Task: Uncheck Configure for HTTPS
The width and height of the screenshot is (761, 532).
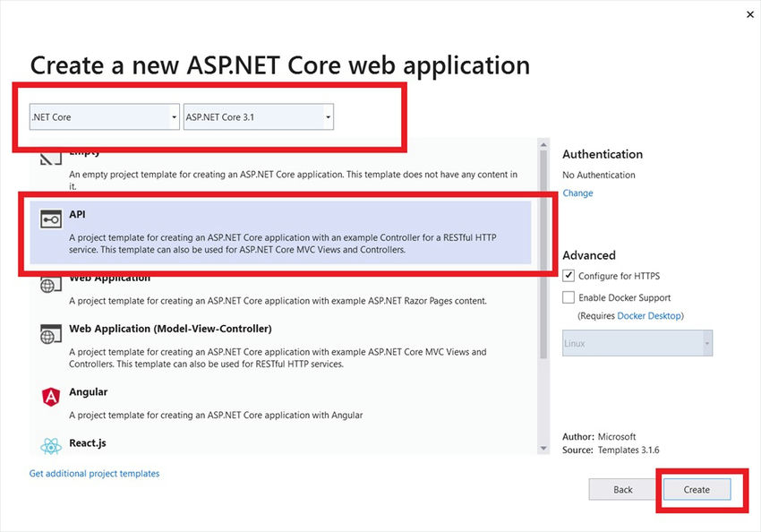Action: click(568, 275)
